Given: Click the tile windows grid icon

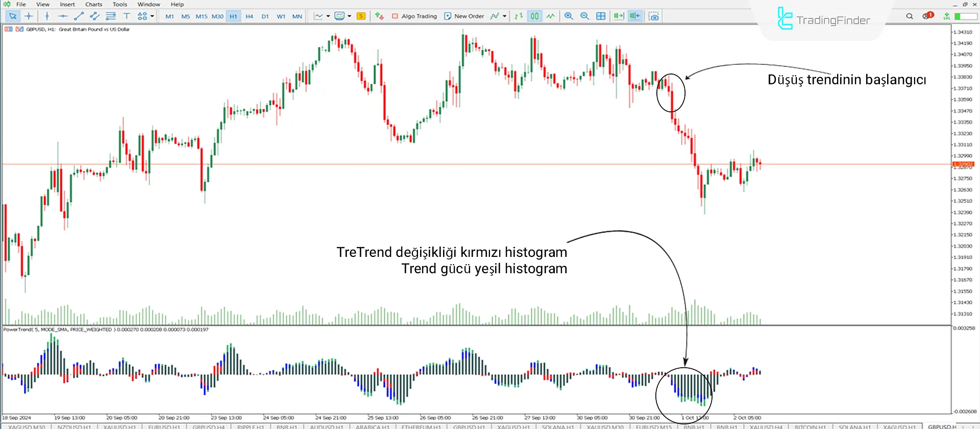Looking at the screenshot, I should pos(601,16).
